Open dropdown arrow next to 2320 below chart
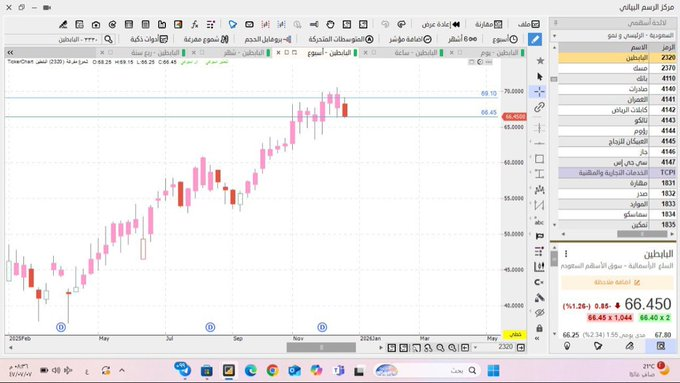 [x=476, y=348]
